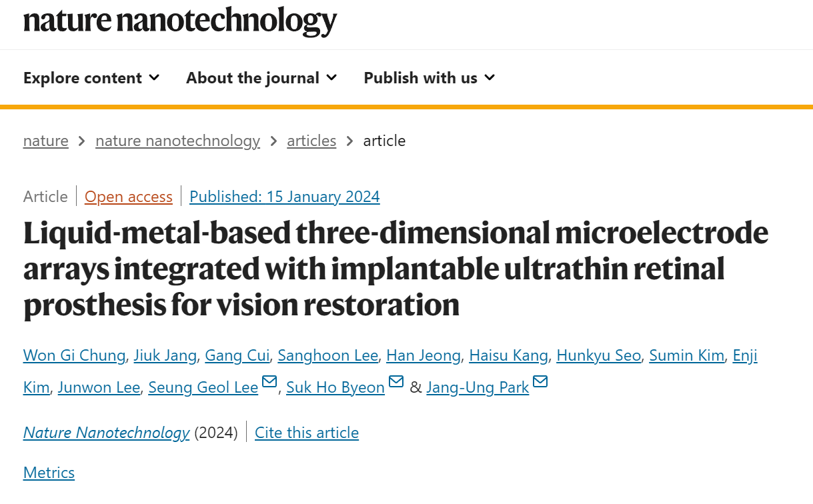Screen dimensions: 813x504
Task: Click envelope icon beside Suk Ho Byeon
Action: 396,381
